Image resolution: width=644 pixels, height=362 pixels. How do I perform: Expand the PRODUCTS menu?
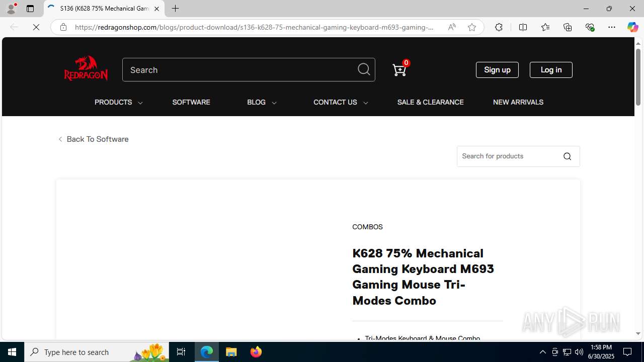point(118,102)
